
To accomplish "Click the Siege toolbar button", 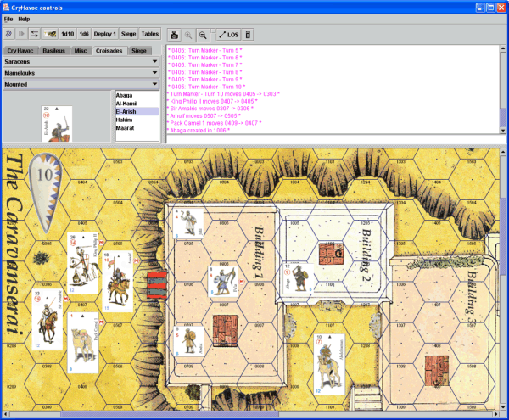I will 129,34.
